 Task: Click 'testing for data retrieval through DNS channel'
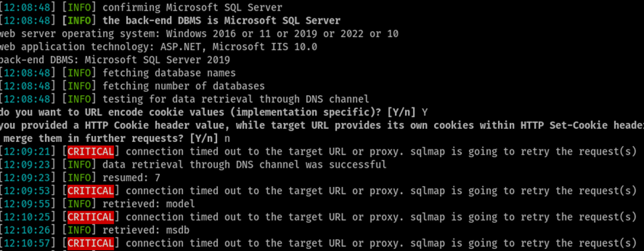coord(236,99)
